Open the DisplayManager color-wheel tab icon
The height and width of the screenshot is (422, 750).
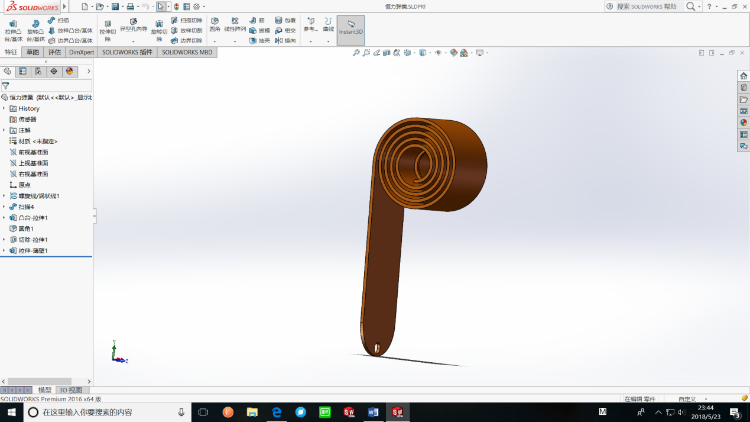[x=69, y=71]
